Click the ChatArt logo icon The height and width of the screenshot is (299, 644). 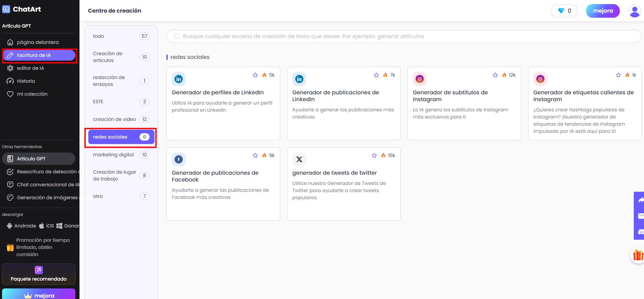pyautogui.click(x=6, y=9)
